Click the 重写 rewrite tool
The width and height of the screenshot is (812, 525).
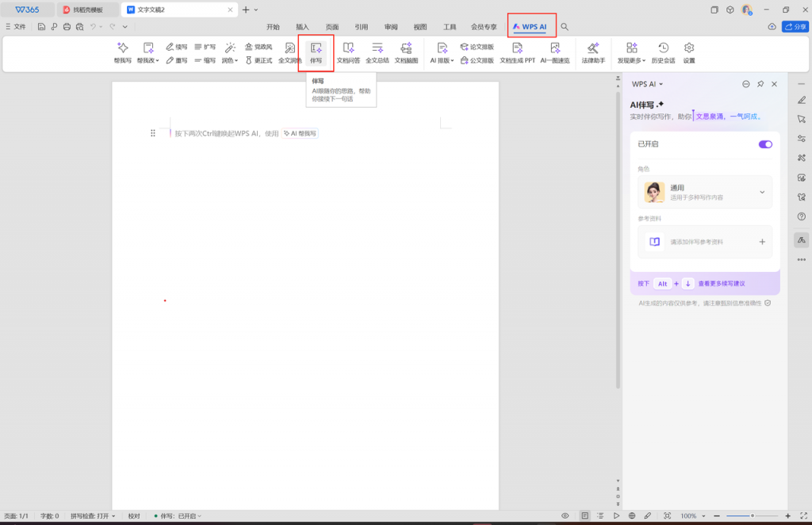click(x=177, y=60)
